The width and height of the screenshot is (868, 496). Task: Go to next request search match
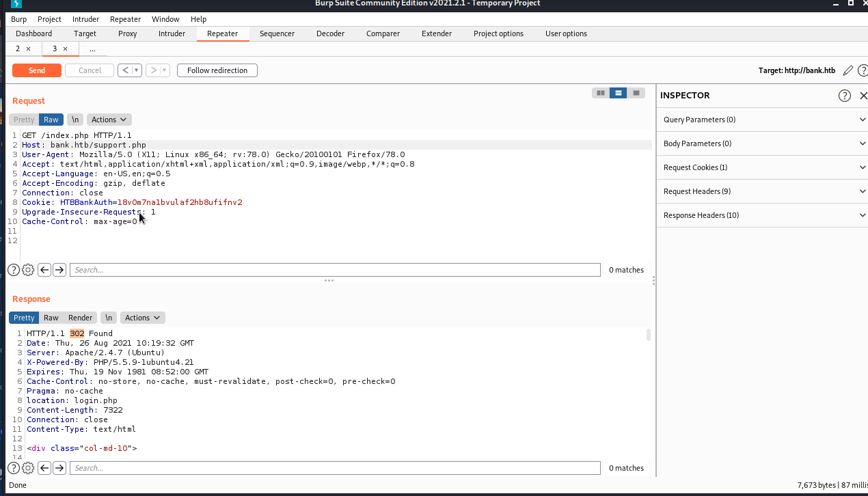click(59, 270)
